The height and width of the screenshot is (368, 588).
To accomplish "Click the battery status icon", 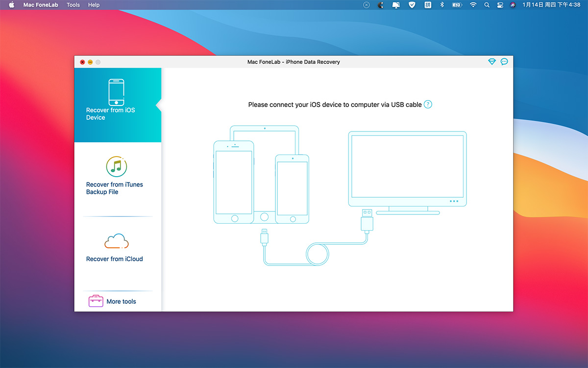I will pos(457,5).
